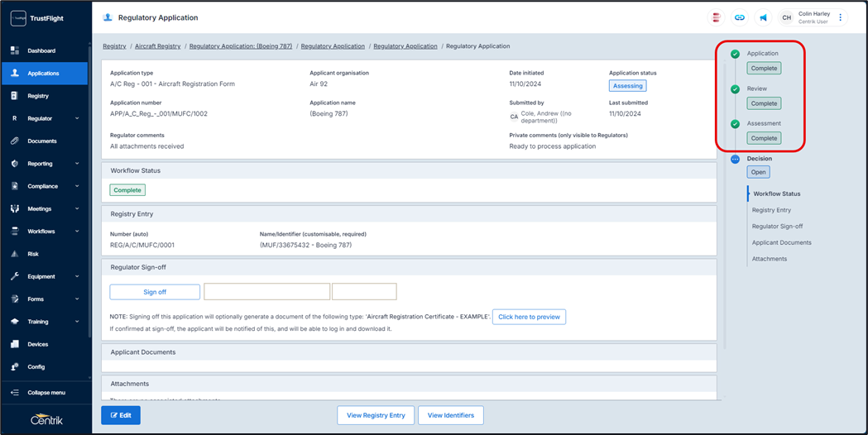
Task: Collapse the sidebar menu
Action: click(46, 393)
